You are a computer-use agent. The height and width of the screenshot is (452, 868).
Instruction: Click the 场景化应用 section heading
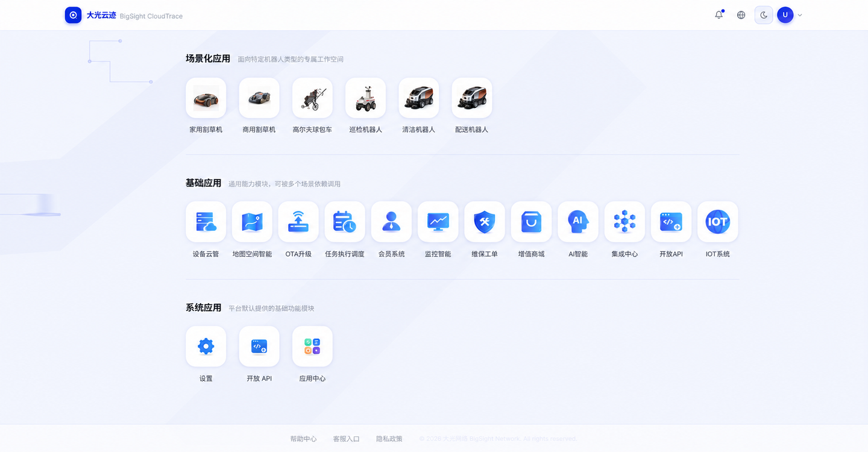click(x=208, y=58)
